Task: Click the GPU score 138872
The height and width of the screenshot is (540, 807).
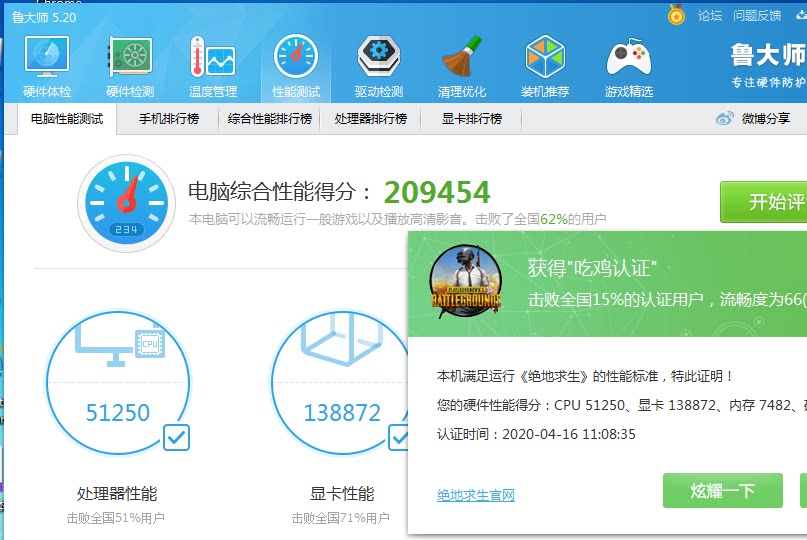Action: click(342, 413)
